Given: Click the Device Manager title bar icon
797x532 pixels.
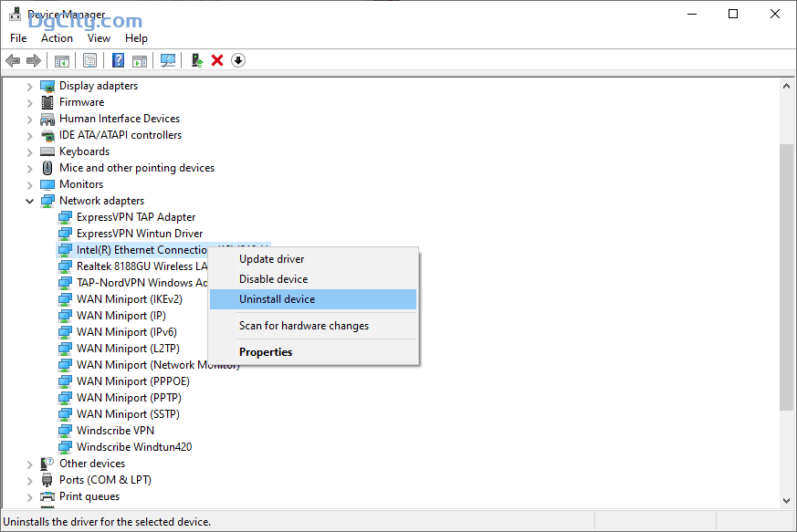Looking at the screenshot, I should (16, 14).
